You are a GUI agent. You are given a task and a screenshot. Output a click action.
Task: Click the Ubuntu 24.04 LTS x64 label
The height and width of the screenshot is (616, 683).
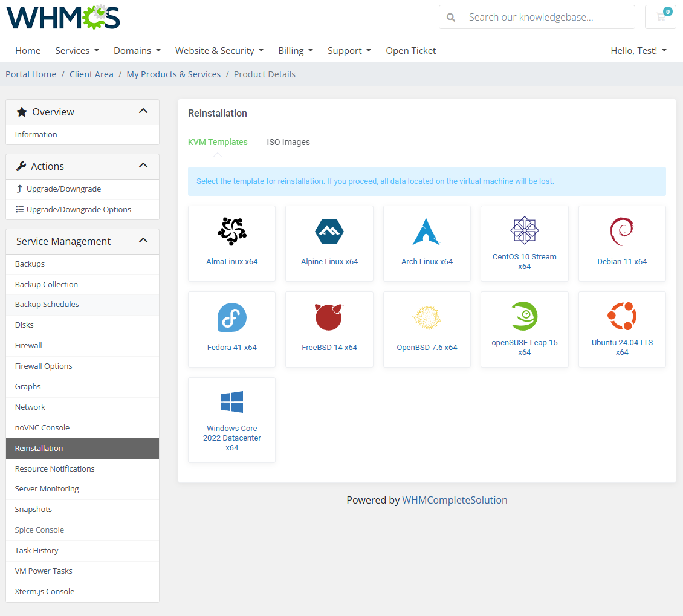[x=622, y=347]
